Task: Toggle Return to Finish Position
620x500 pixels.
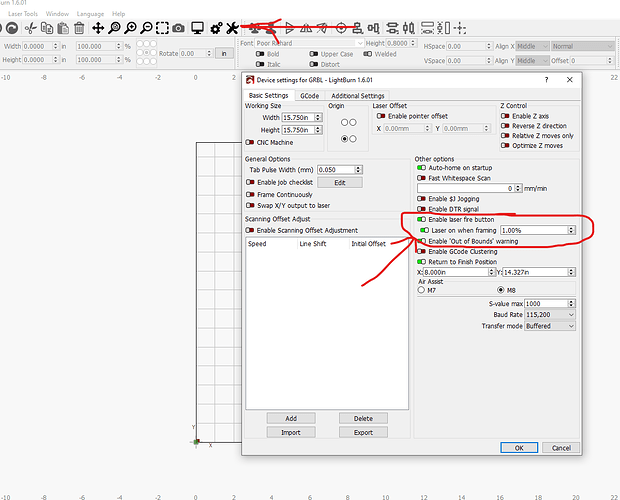Action: 422,262
